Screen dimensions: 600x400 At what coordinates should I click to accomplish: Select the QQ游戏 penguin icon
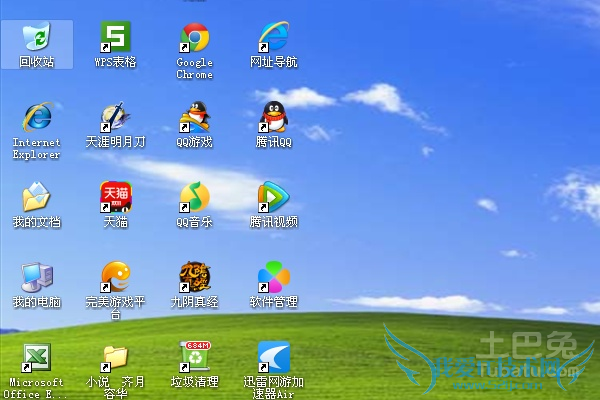tap(194, 117)
